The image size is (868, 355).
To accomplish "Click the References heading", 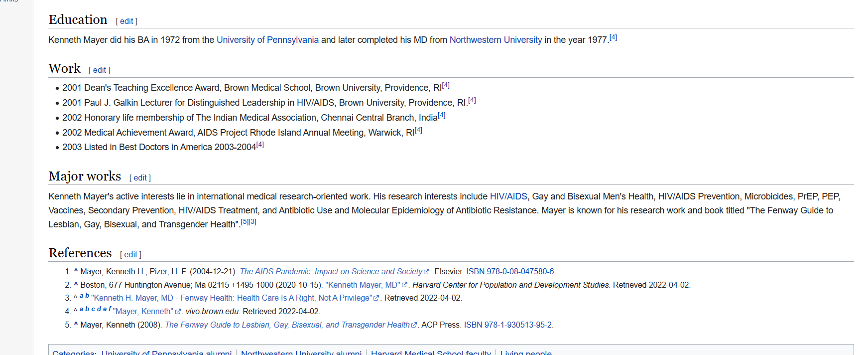I will [x=80, y=253].
